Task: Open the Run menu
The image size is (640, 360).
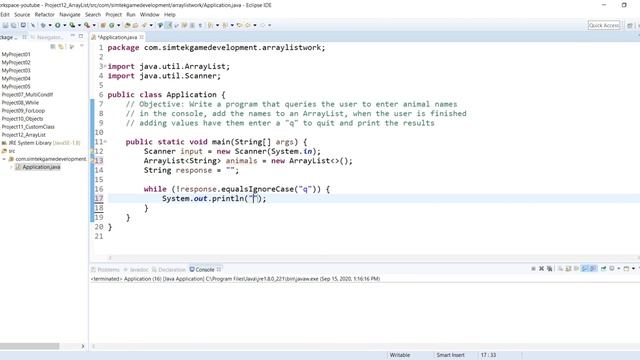Action: [131, 14]
